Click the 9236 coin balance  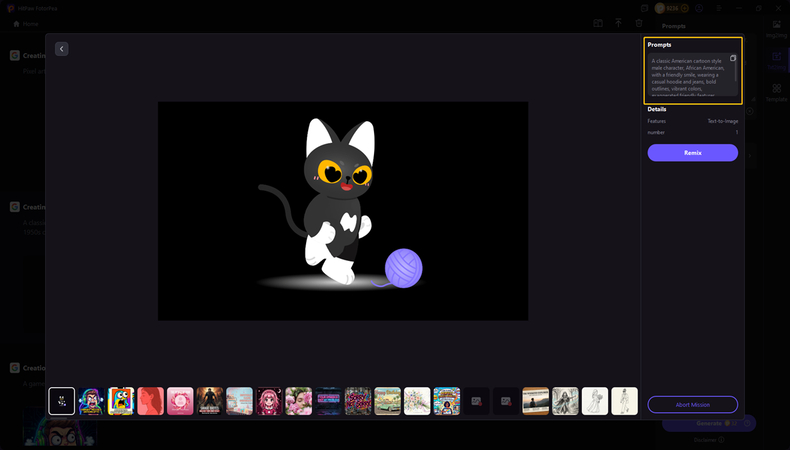[672, 8]
